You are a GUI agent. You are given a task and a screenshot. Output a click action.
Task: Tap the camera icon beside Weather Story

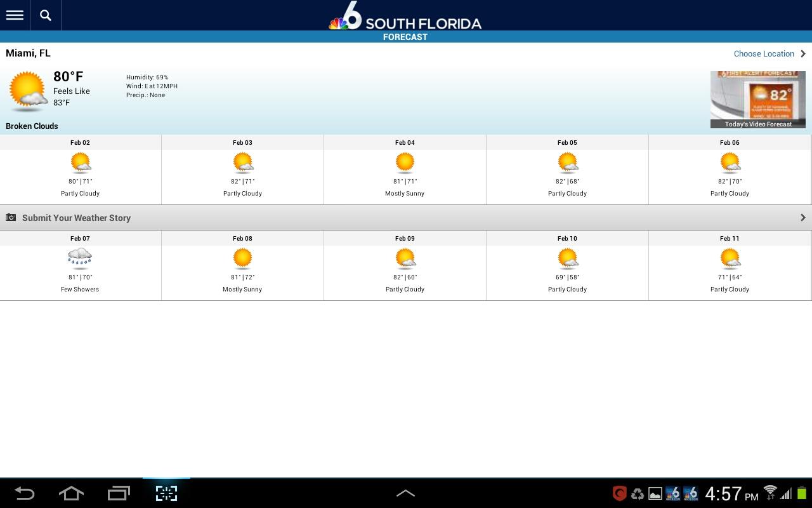point(11,218)
